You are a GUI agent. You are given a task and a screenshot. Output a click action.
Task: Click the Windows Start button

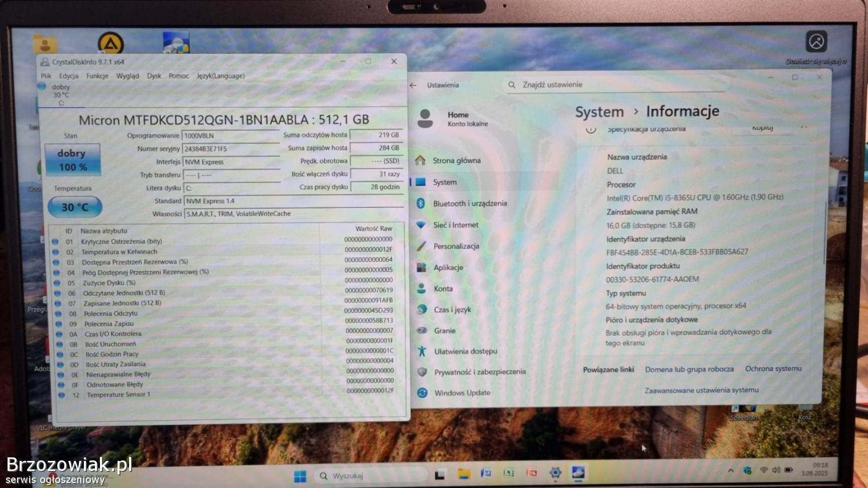point(300,475)
